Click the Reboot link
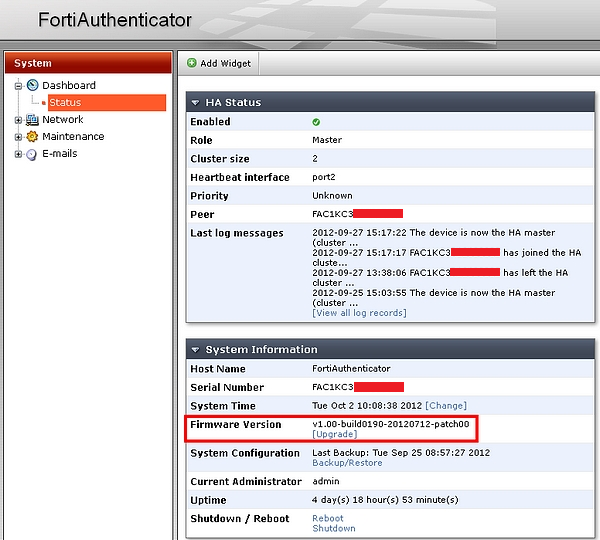The width and height of the screenshot is (600, 540). coord(328,518)
